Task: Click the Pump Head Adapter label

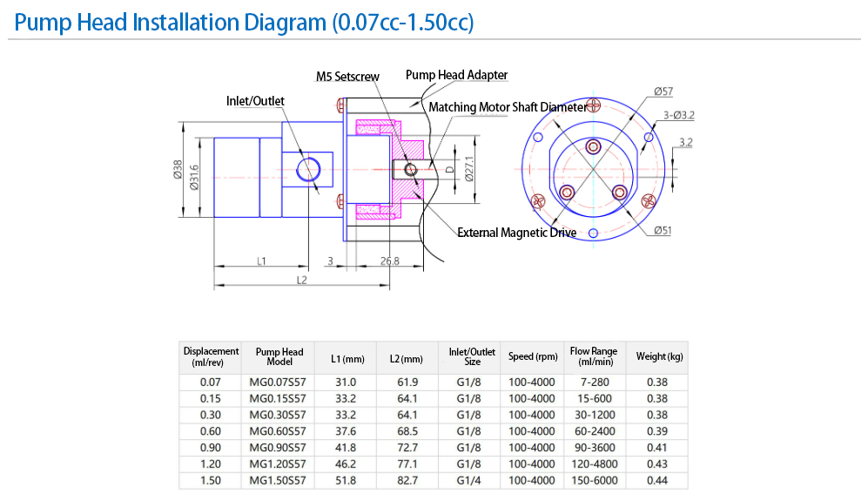Action: tap(456, 75)
